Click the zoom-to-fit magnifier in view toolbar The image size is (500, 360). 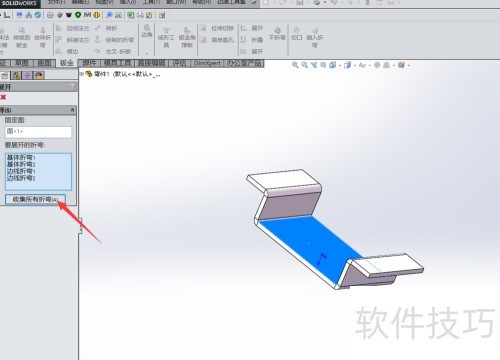click(295, 65)
